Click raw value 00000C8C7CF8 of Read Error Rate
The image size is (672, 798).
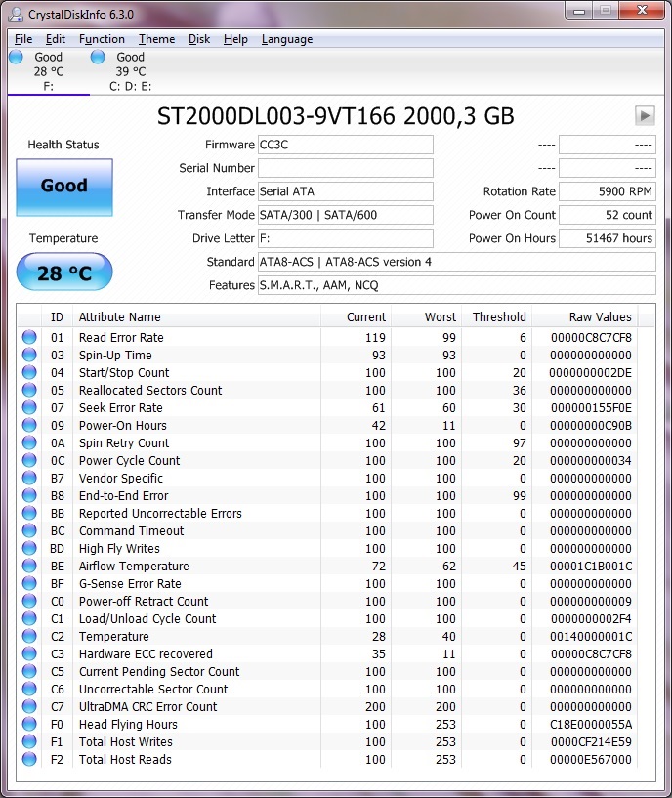[x=591, y=337]
